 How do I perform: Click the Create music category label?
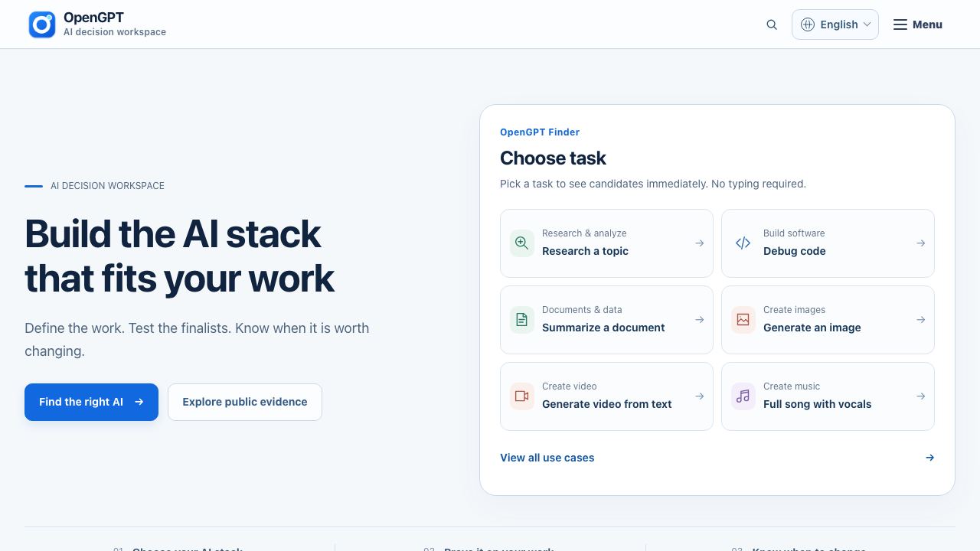coord(792,386)
